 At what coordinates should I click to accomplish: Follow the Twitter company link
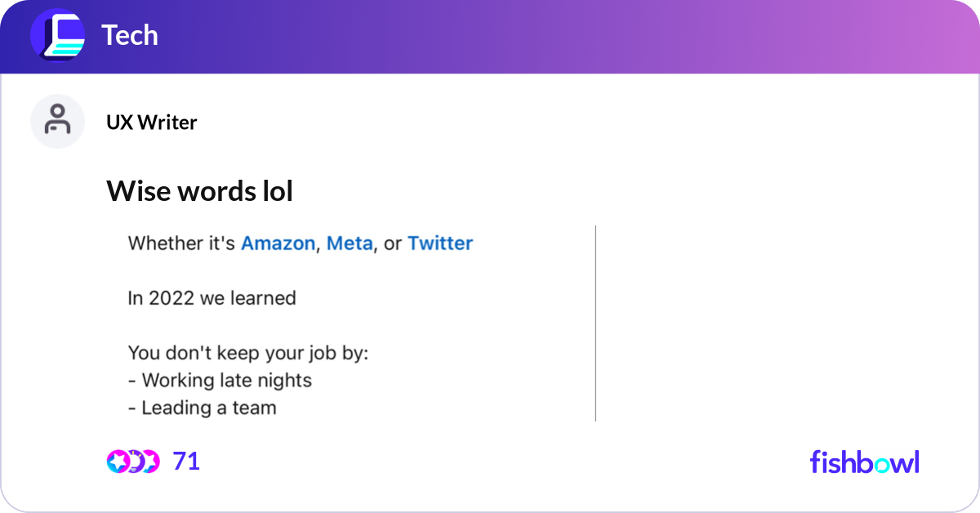click(x=440, y=243)
